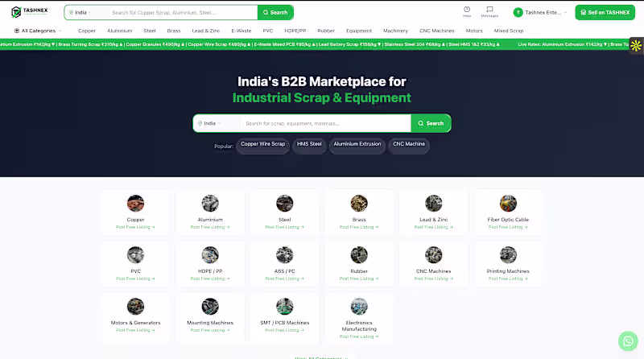
Task: Choose the Aluminium Extrusion popular tag
Action: (x=357, y=145)
